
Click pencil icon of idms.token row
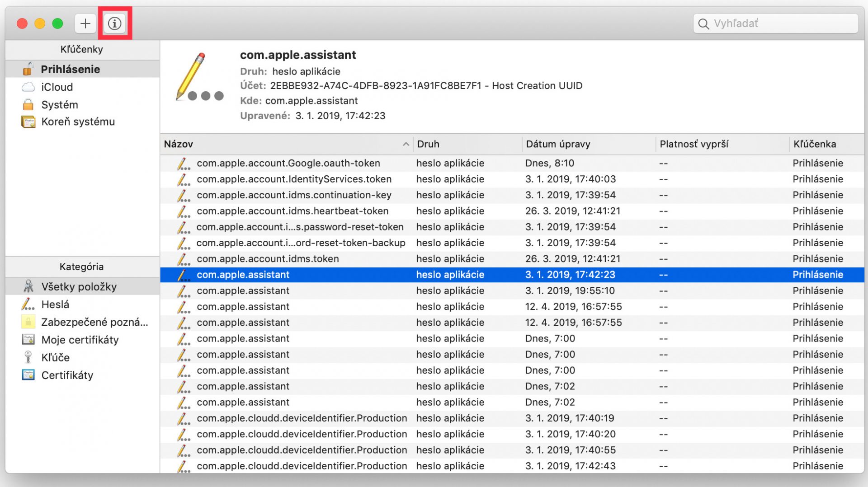coord(183,259)
